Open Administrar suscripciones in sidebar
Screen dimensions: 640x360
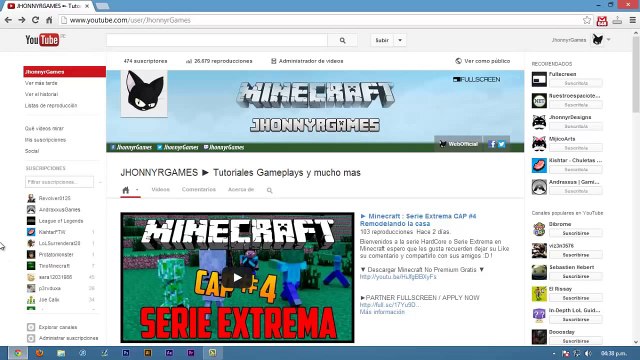[x=68, y=338]
